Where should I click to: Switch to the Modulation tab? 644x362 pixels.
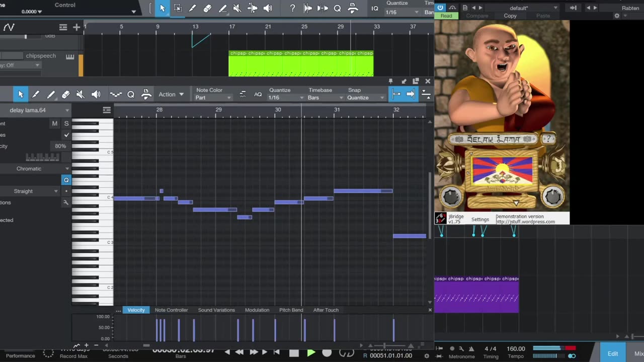point(257,310)
